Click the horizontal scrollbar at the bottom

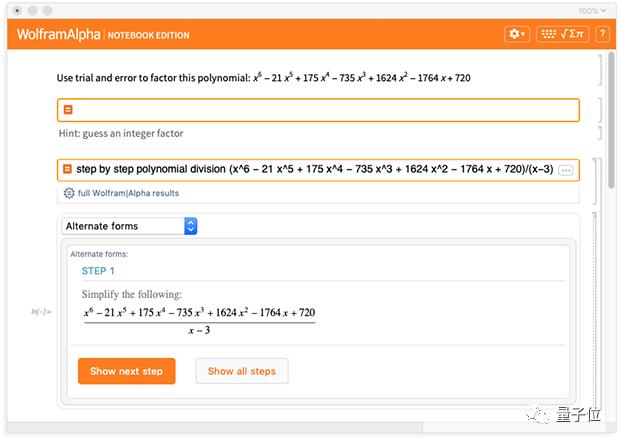coord(215,427)
